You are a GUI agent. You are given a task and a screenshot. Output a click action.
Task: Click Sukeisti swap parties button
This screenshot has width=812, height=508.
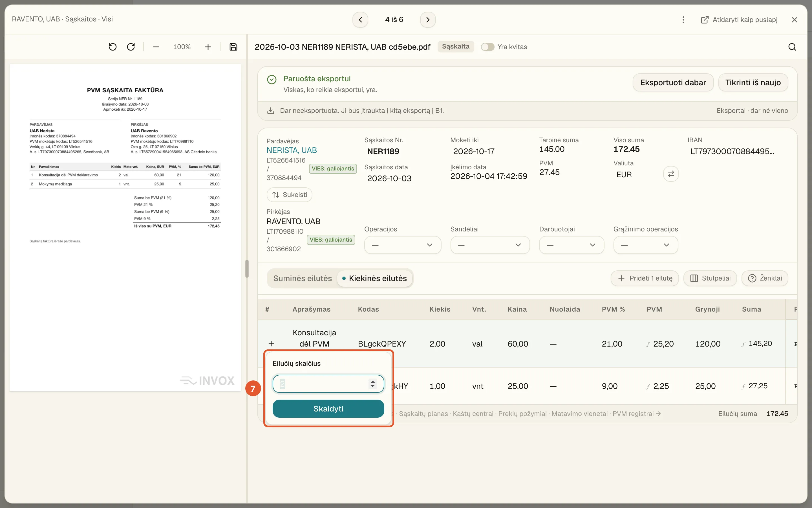[x=289, y=194]
